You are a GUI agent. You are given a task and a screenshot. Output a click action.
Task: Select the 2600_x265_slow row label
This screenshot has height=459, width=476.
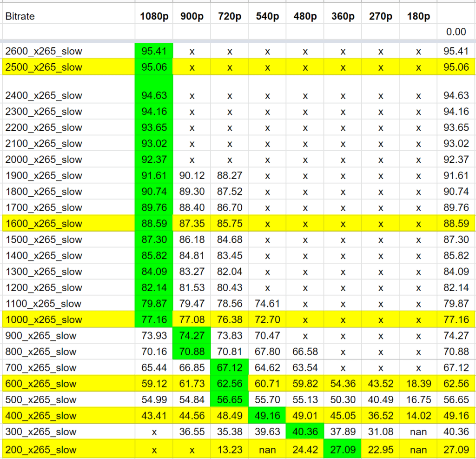(x=37, y=52)
